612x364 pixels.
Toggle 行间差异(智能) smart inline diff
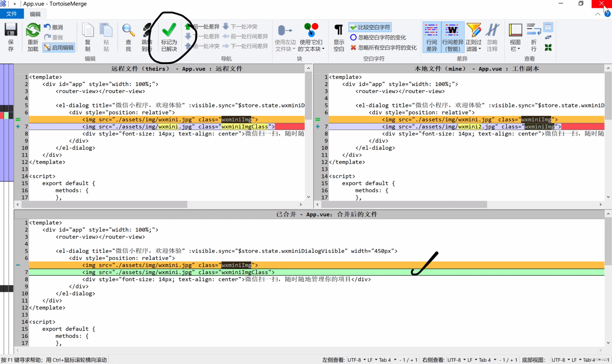click(x=452, y=37)
